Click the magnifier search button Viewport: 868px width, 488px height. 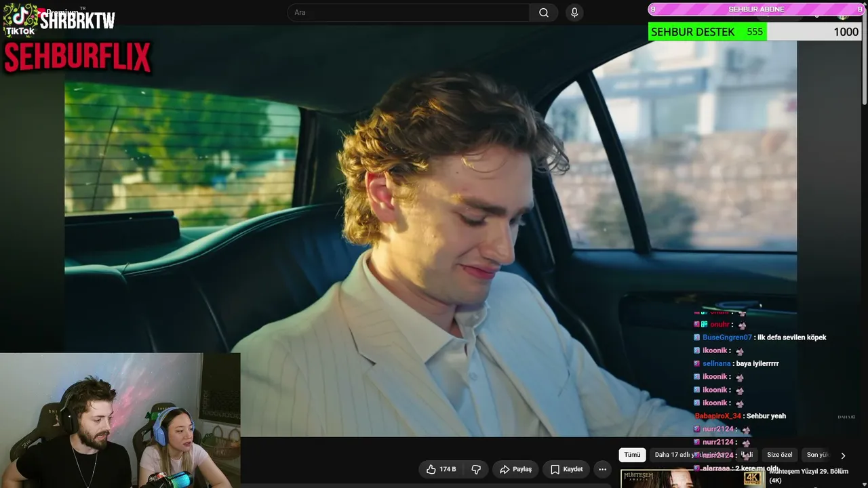pos(544,13)
